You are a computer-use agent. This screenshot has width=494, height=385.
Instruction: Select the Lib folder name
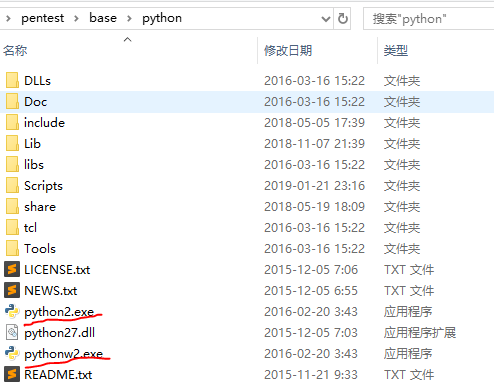32,144
